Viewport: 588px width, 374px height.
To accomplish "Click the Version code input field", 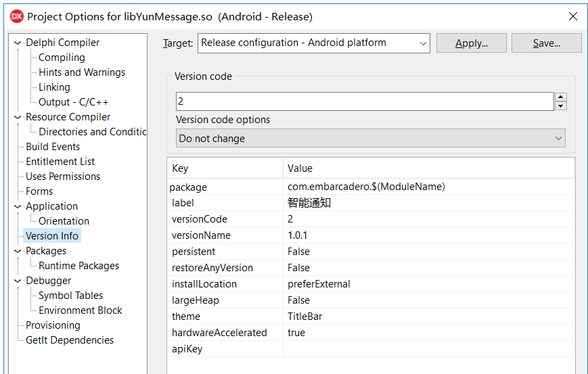I will point(364,101).
